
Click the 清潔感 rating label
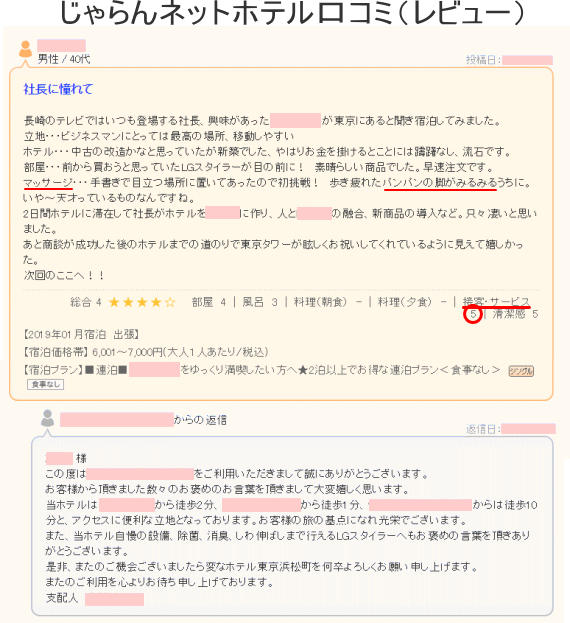(x=509, y=314)
